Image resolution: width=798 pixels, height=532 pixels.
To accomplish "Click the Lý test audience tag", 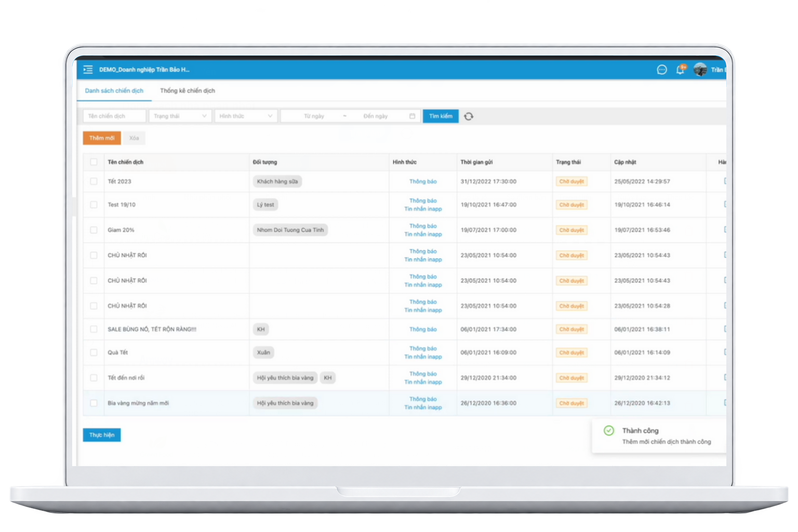I will click(x=265, y=205).
